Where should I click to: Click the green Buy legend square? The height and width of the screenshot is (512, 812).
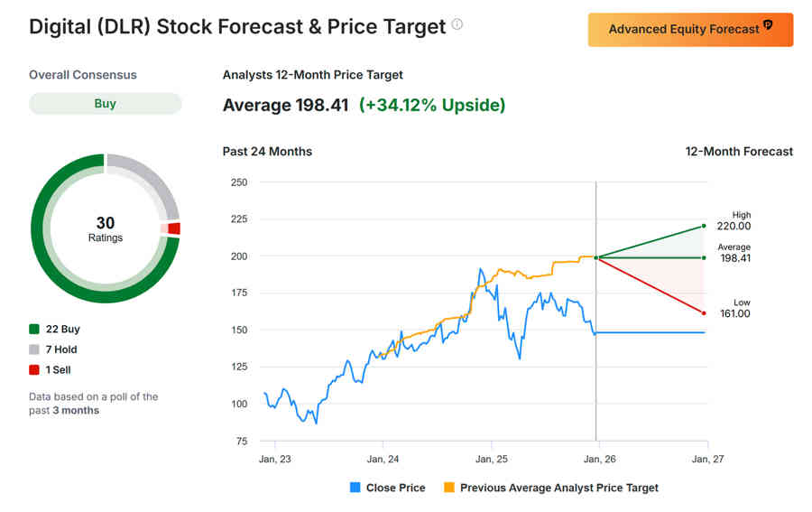pos(34,330)
